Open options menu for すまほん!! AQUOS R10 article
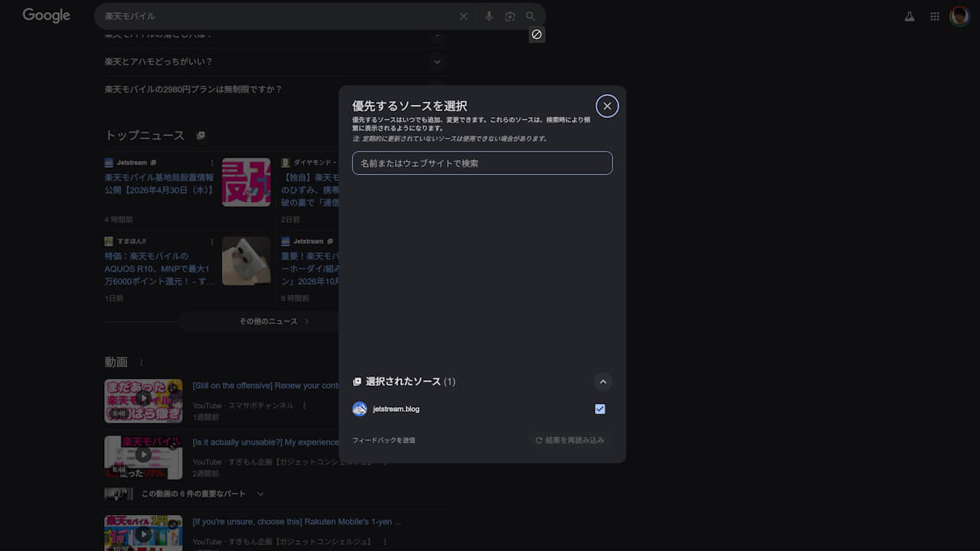Viewport: 980px width, 551px height. [212, 241]
